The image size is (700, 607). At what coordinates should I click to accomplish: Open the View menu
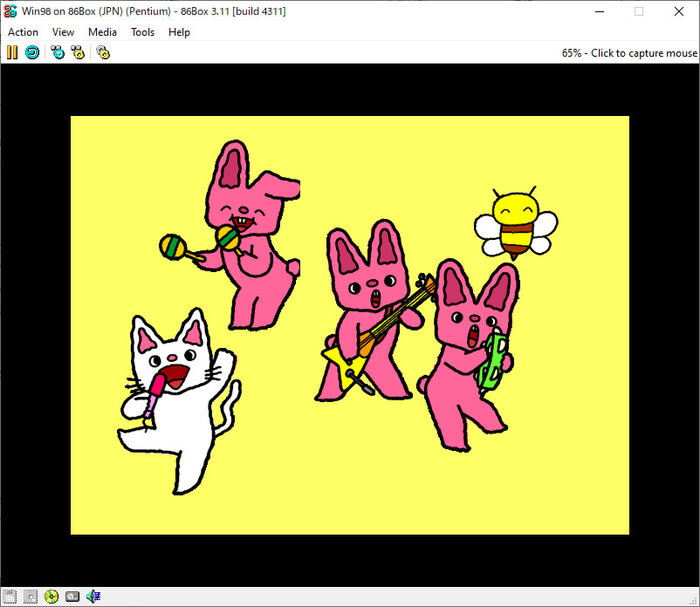pyautogui.click(x=63, y=32)
